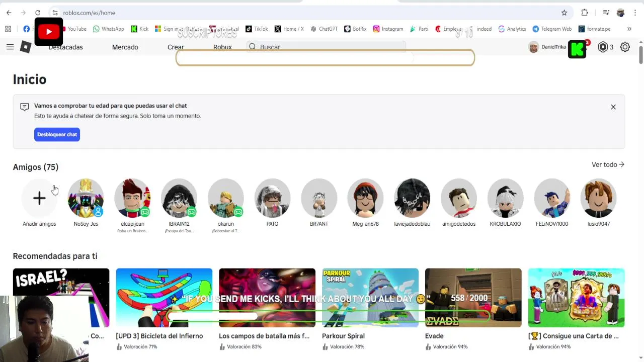Open browser profile picture in toolbar
This screenshot has width=644, height=362.
(620, 13)
